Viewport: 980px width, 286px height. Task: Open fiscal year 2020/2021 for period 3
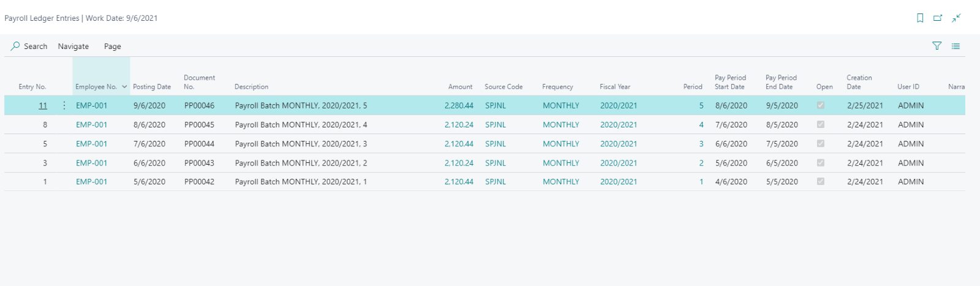(x=619, y=144)
